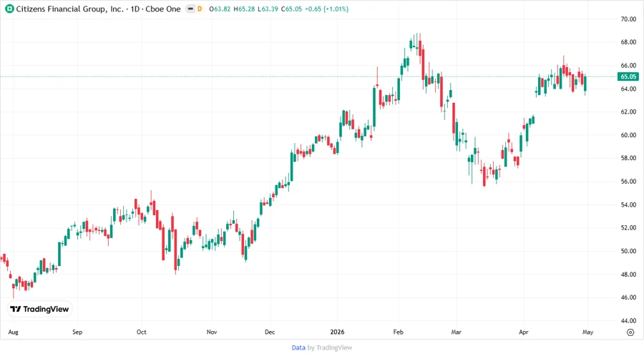Click the 62.00 price scale label
Viewport: 644px width, 356px height.
tap(628, 112)
